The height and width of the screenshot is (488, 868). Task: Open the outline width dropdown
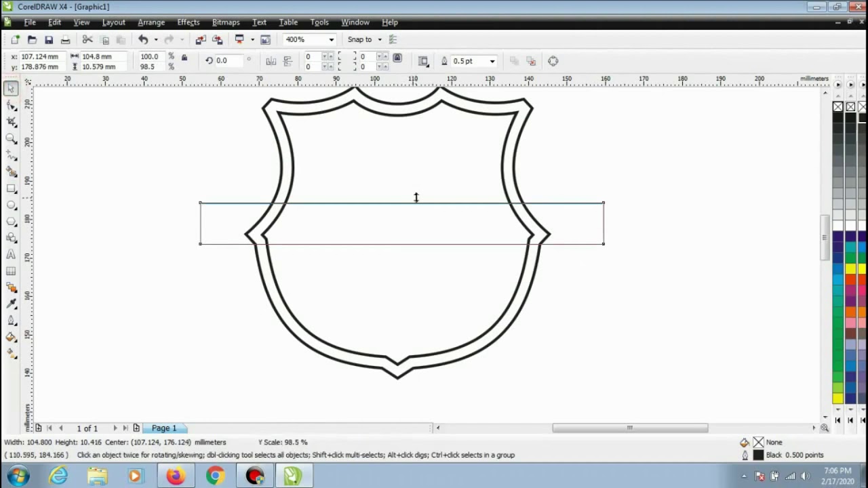coord(492,61)
